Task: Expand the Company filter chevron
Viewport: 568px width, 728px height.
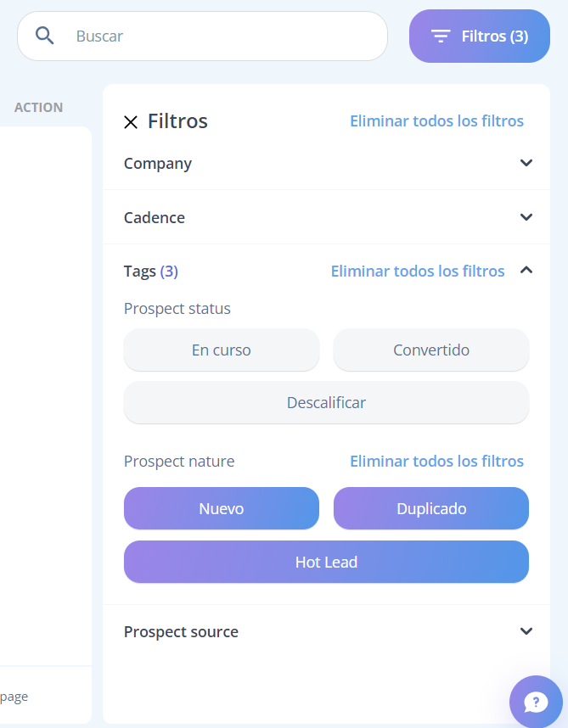Action: pyautogui.click(x=526, y=163)
